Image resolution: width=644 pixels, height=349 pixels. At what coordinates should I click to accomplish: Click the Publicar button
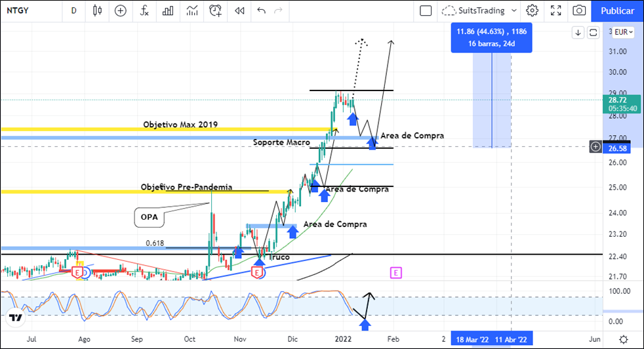pos(617,10)
